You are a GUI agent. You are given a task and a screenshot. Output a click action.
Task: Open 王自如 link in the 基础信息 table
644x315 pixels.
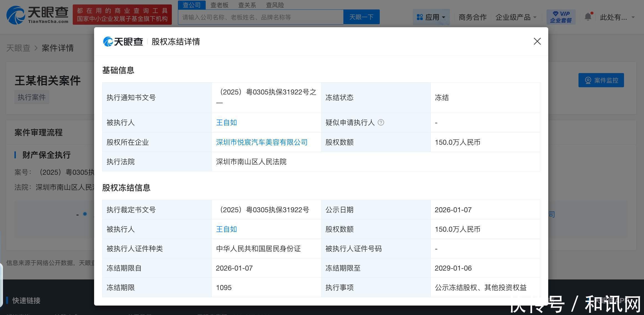pos(226,122)
